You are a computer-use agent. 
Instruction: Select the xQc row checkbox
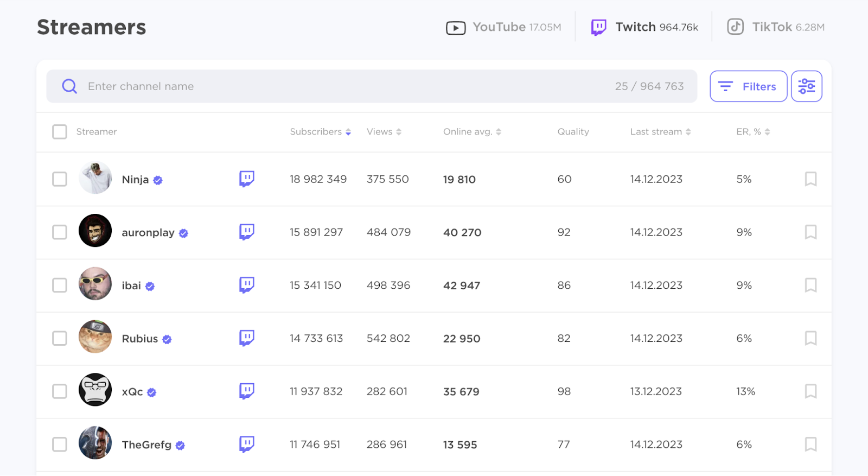60,391
